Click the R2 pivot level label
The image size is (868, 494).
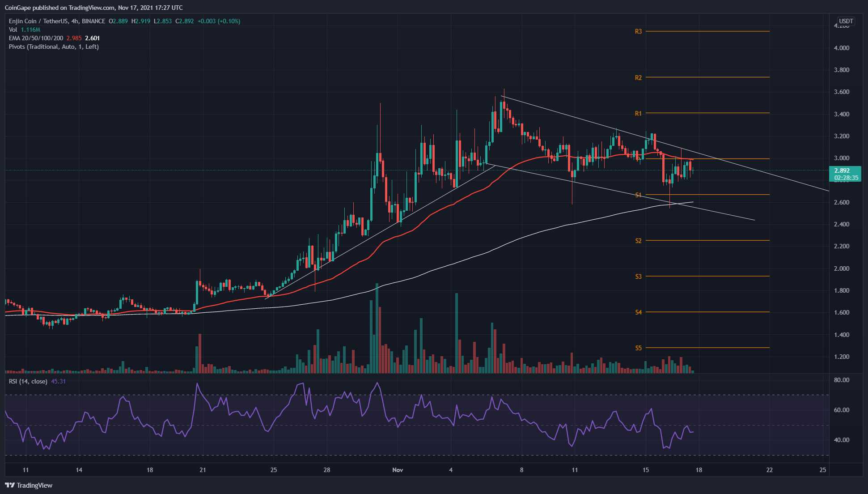coord(638,77)
